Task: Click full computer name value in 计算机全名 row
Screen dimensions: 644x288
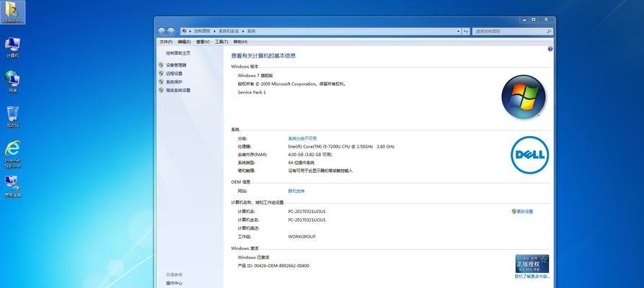Action: click(306, 220)
